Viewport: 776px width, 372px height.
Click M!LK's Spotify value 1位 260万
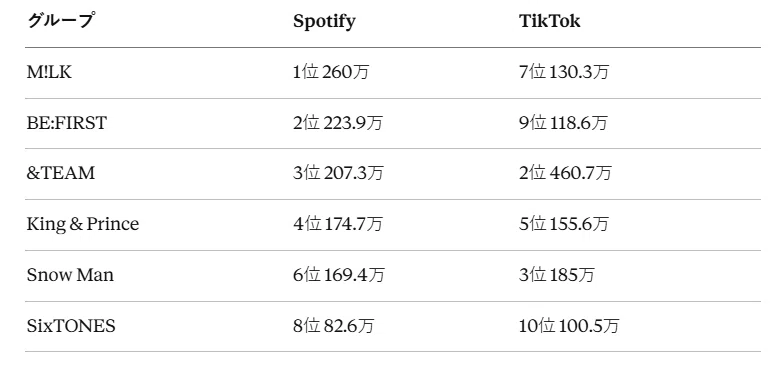pyautogui.click(x=331, y=73)
